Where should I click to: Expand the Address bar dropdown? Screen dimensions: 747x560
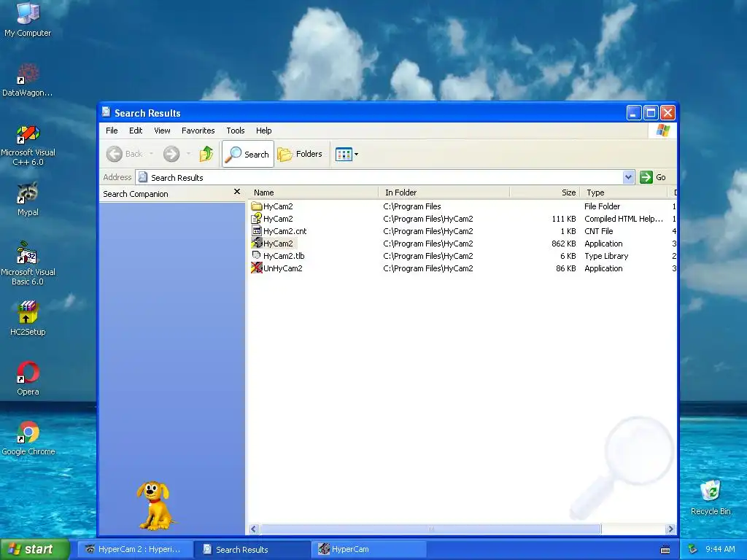click(x=628, y=177)
